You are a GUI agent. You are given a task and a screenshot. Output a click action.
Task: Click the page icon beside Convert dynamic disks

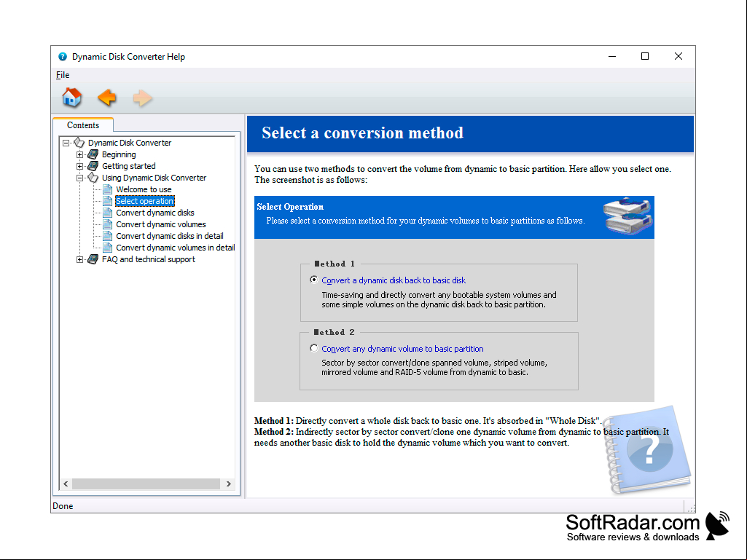click(x=108, y=213)
